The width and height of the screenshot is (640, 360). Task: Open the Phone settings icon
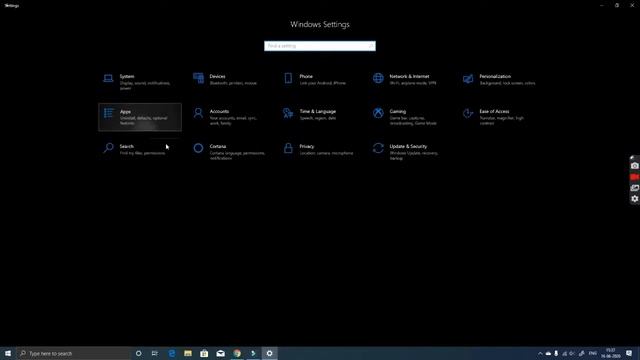(288, 78)
